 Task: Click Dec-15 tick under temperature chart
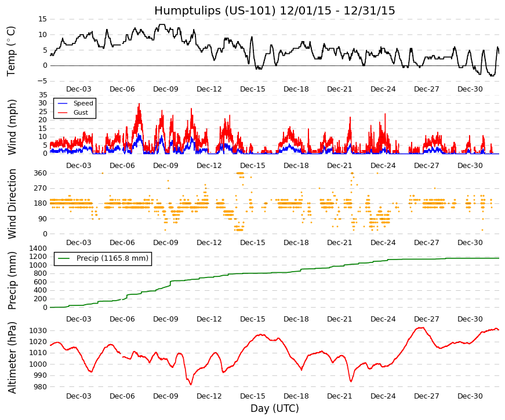(253, 89)
